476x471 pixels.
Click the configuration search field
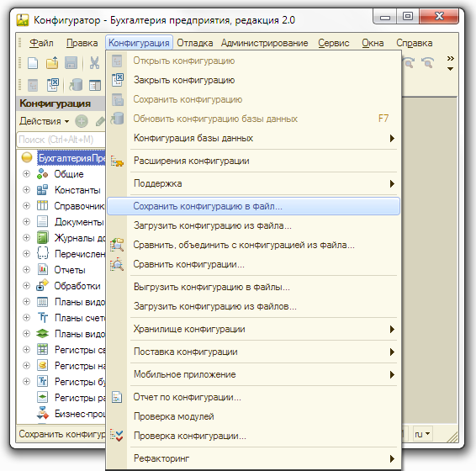click(61, 140)
